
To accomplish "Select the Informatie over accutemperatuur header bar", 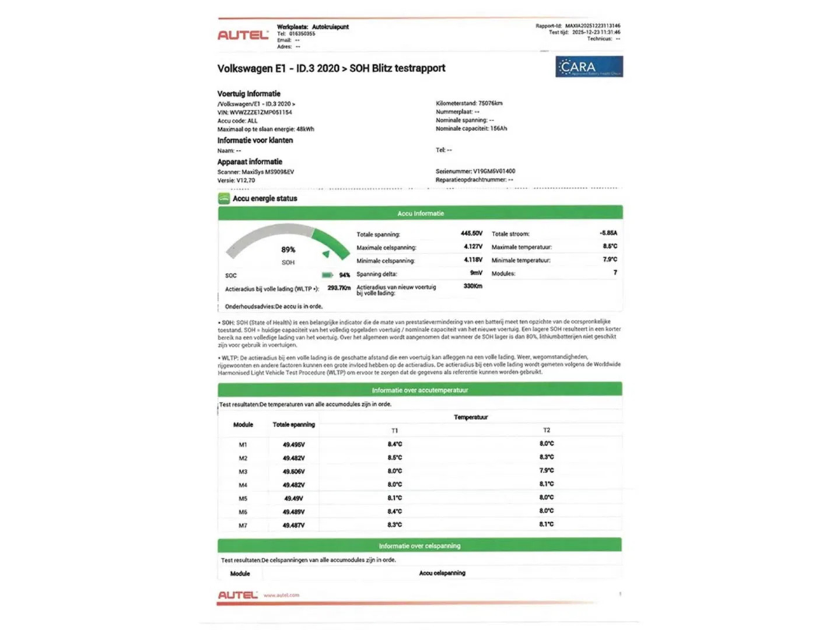I will click(420, 390).
